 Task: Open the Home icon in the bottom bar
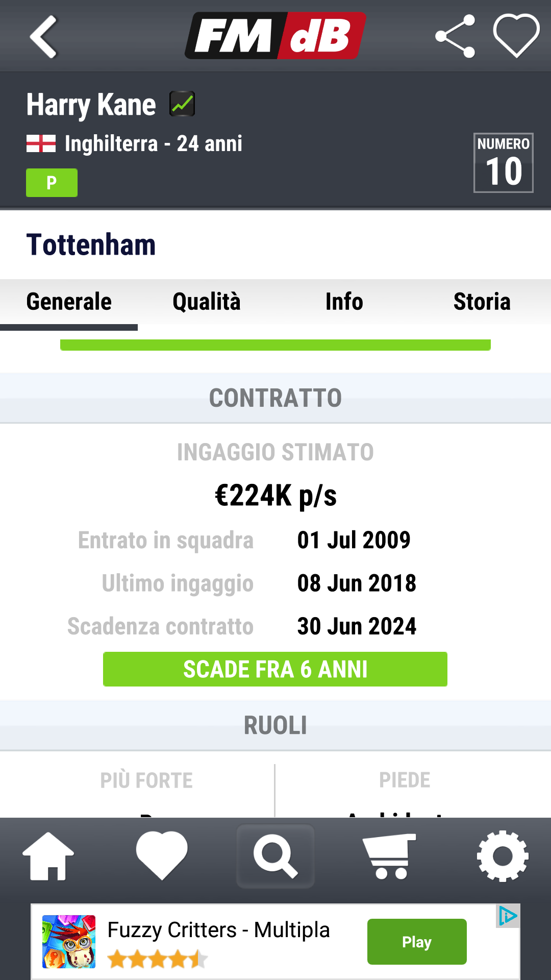tap(48, 856)
